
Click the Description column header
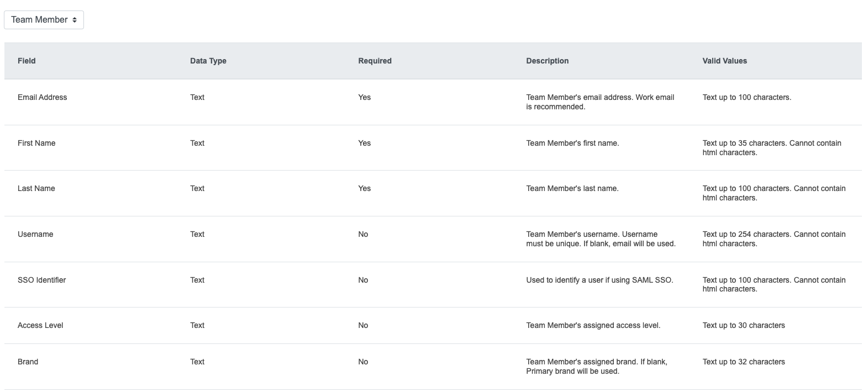click(547, 61)
